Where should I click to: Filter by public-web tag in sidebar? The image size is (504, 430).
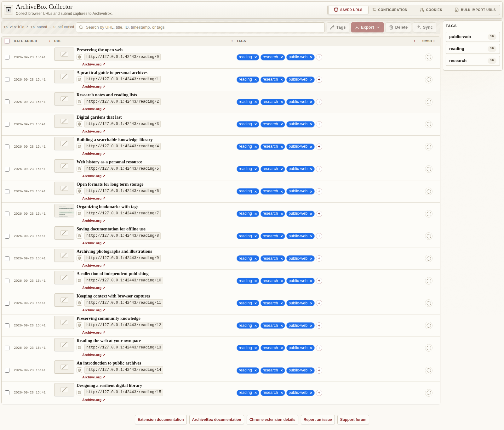[472, 37]
